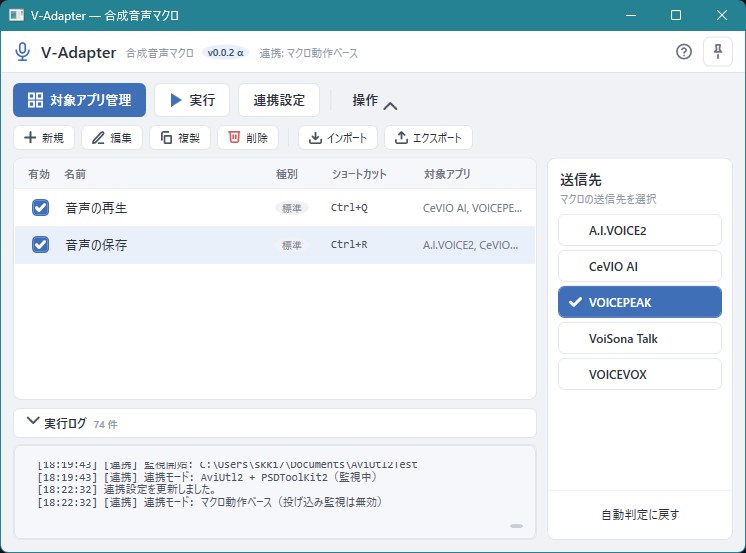Select CeVIO AI as send destination
The height and width of the screenshot is (553, 746).
(639, 267)
